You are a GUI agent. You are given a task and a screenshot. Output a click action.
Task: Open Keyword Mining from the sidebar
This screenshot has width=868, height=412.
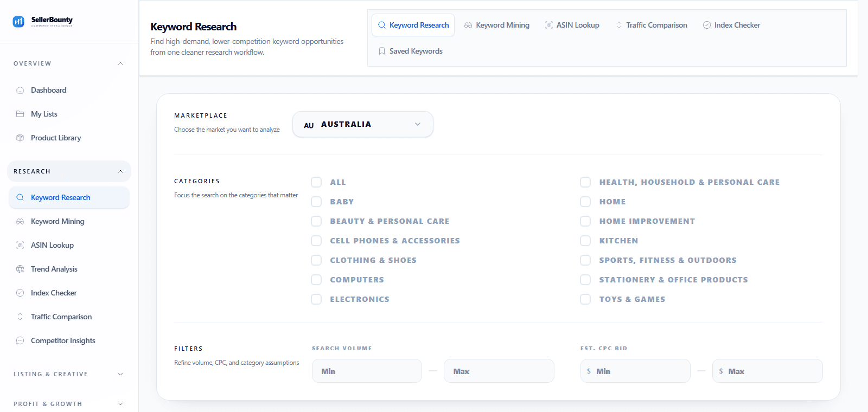69,222
